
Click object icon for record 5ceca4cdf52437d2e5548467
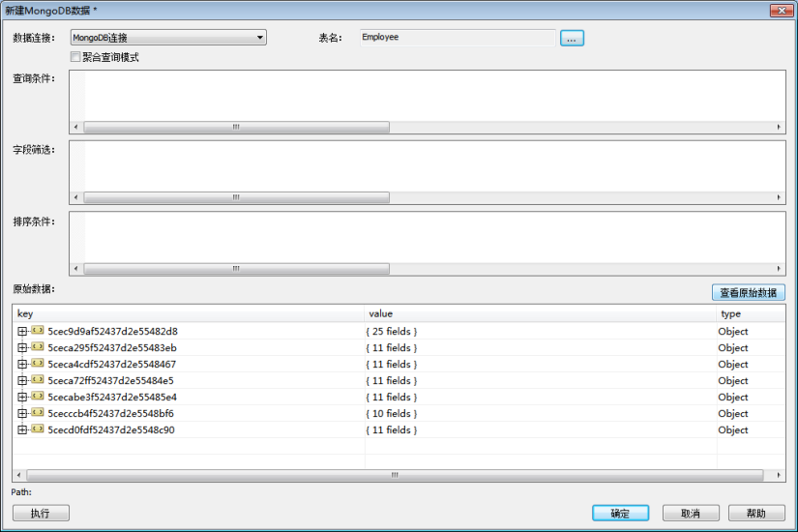point(38,364)
